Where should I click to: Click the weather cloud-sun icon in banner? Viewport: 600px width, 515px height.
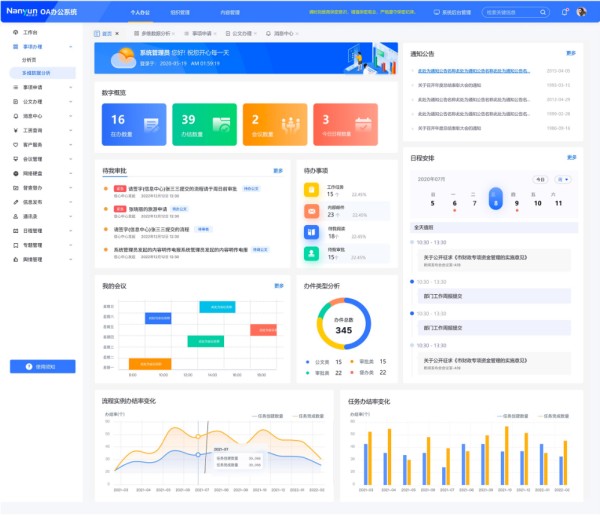pyautogui.click(x=124, y=58)
